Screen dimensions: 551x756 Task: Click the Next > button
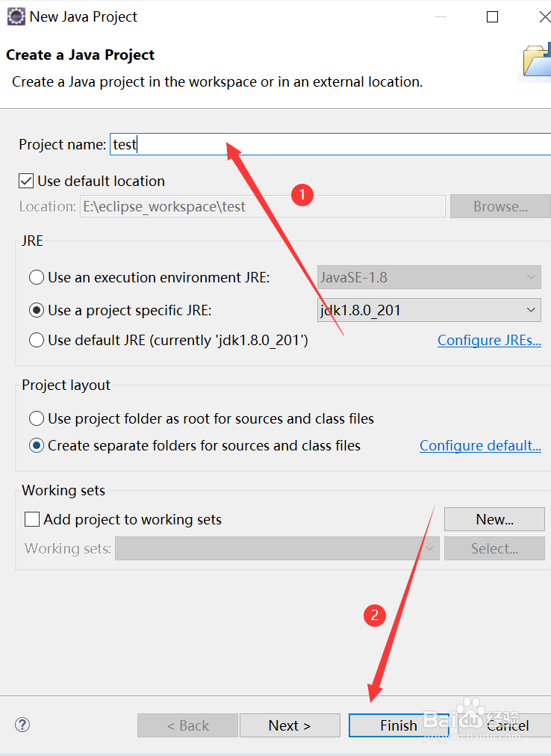point(290,725)
